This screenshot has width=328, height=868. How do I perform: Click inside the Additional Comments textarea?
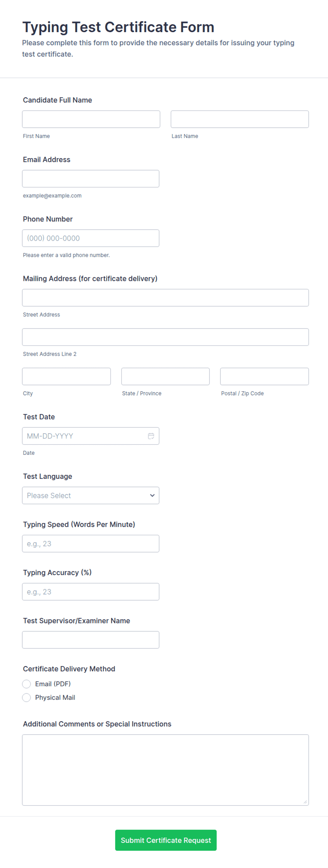coord(165,769)
